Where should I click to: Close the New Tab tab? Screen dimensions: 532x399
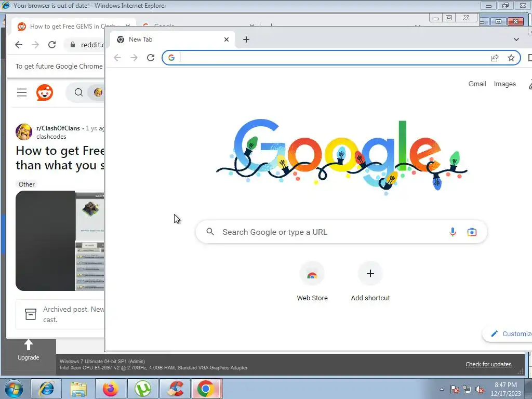point(227,39)
